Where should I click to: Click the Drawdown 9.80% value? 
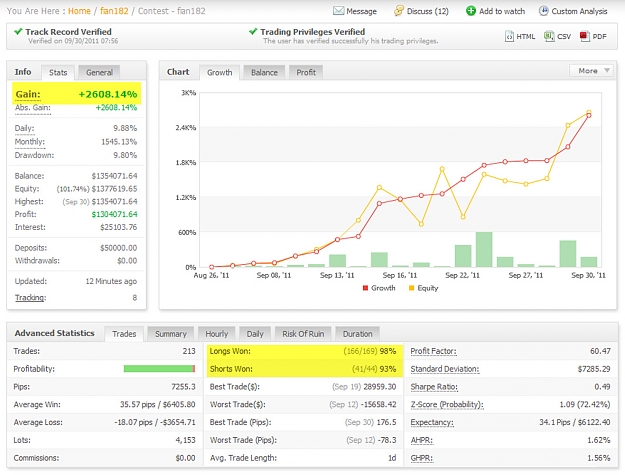click(125, 155)
